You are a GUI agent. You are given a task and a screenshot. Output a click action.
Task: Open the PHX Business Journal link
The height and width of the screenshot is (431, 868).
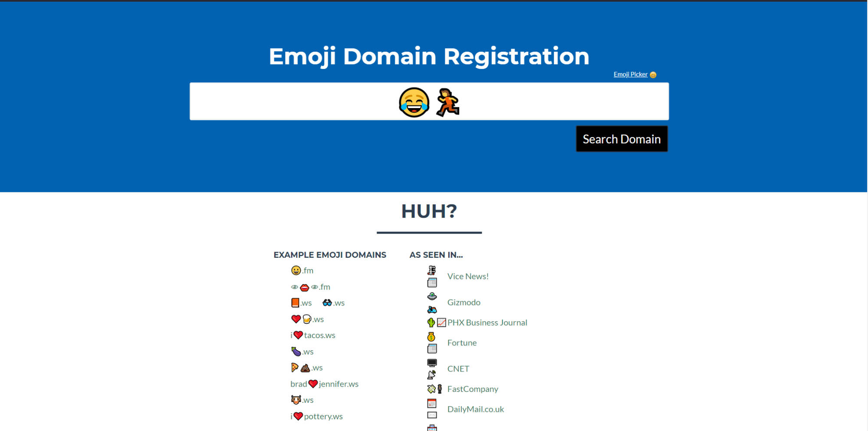pyautogui.click(x=487, y=322)
